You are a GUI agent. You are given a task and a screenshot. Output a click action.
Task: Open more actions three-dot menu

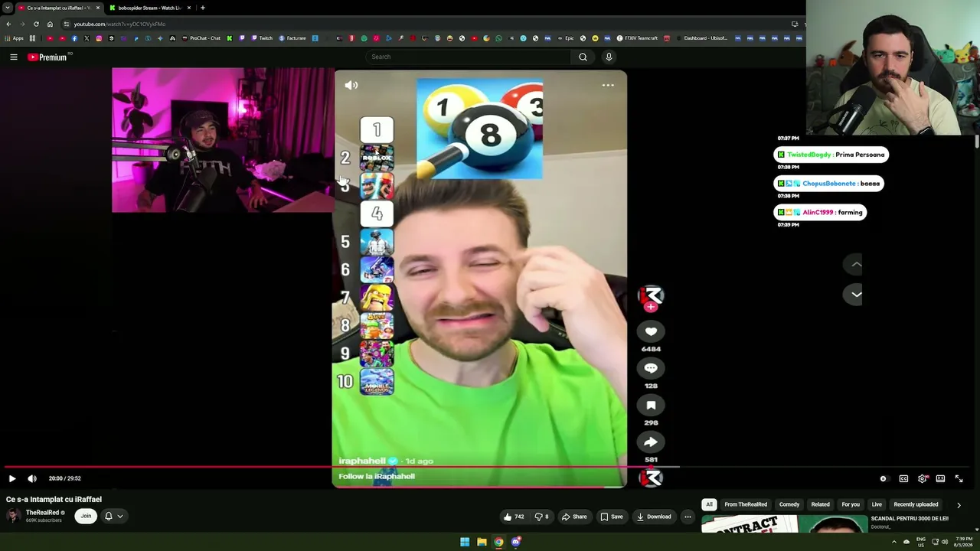[688, 517]
